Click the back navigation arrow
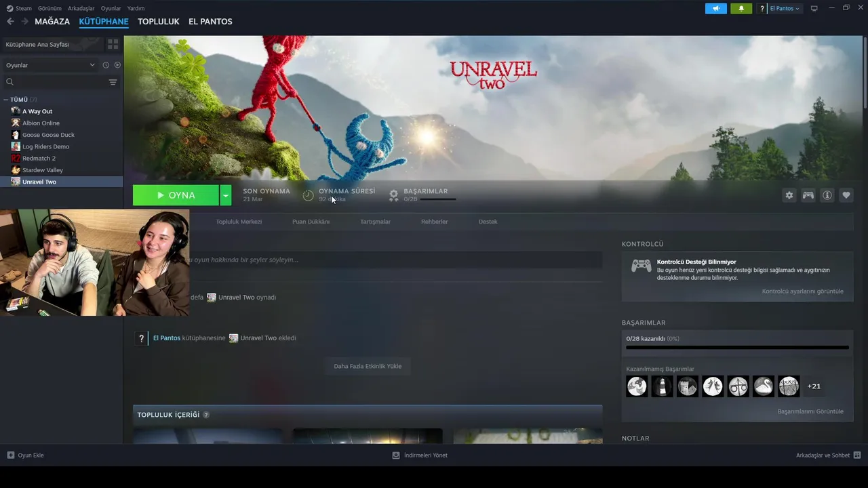 point(10,22)
